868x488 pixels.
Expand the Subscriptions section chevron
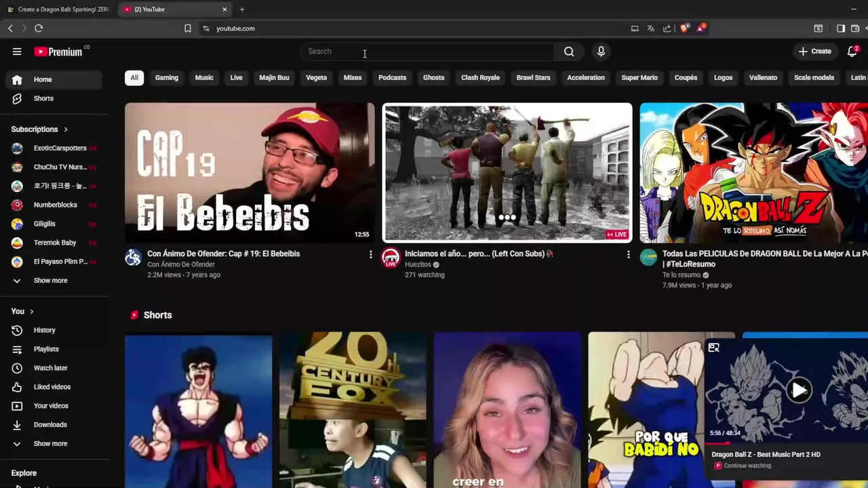coord(66,129)
